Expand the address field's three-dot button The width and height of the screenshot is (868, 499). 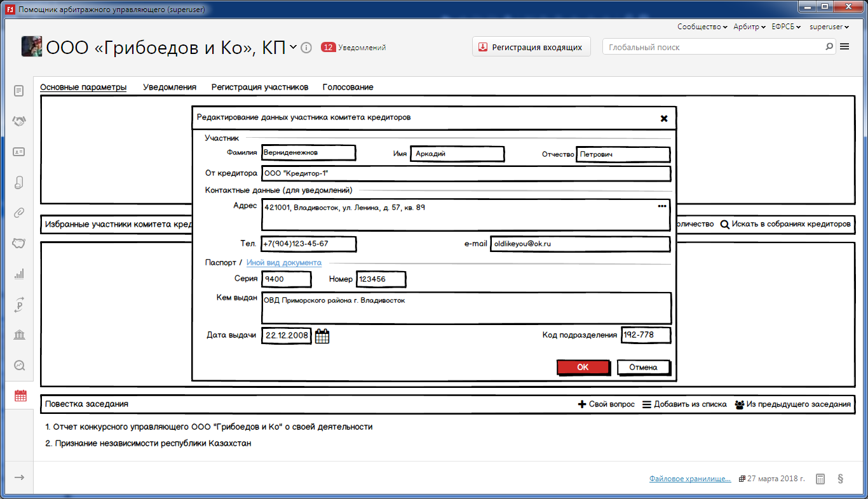pyautogui.click(x=662, y=206)
